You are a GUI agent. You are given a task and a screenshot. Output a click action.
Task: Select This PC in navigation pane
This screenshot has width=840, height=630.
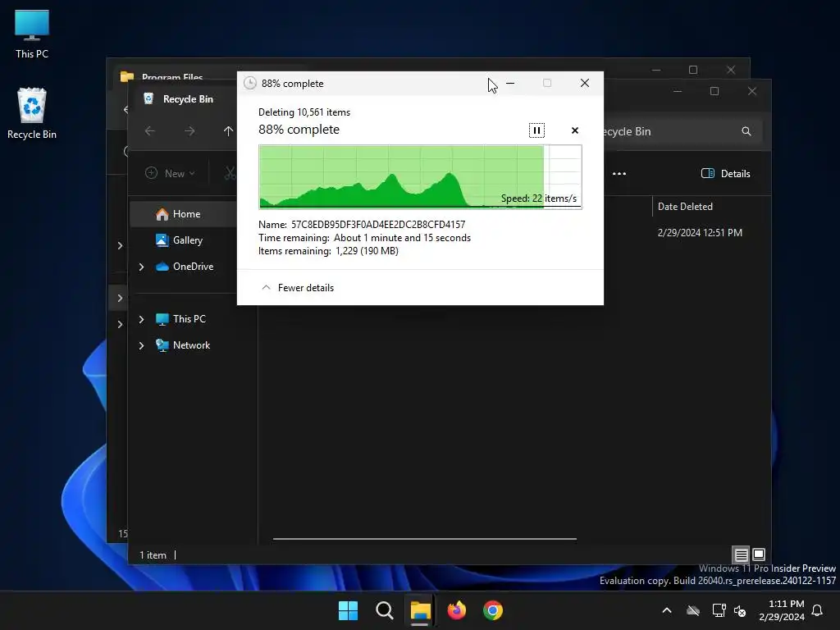(181, 319)
